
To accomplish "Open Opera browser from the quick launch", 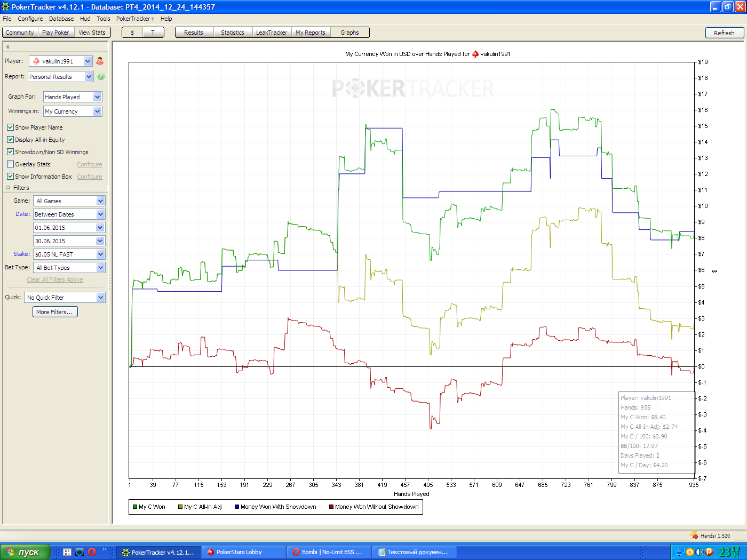I will point(92,552).
